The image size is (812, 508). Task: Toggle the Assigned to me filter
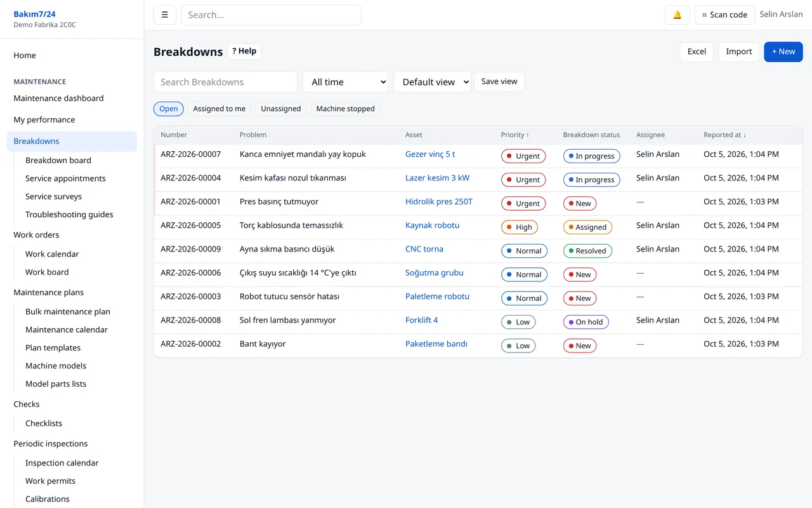[x=219, y=109]
